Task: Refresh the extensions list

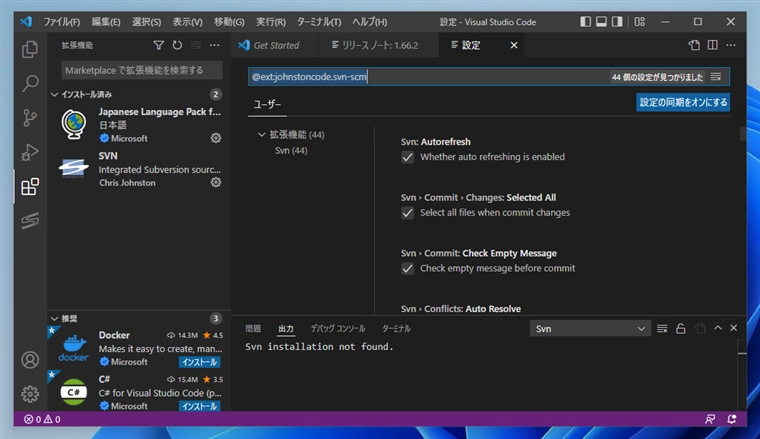Action: (x=177, y=45)
